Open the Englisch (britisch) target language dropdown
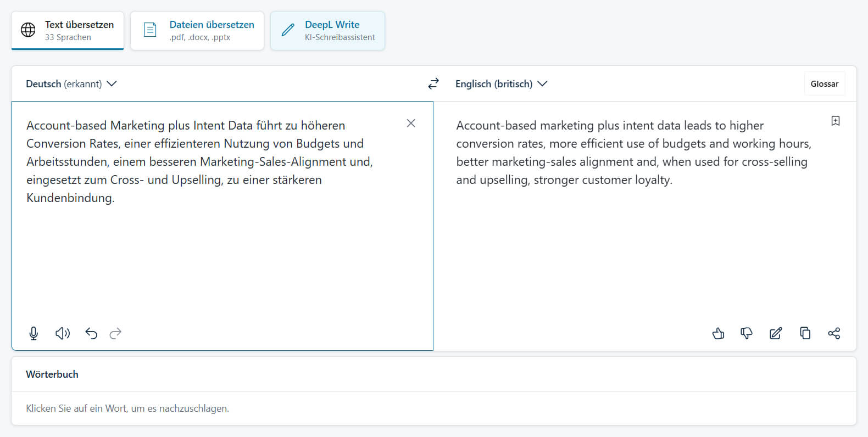Viewport: 868px width, 437px height. pyautogui.click(x=501, y=84)
